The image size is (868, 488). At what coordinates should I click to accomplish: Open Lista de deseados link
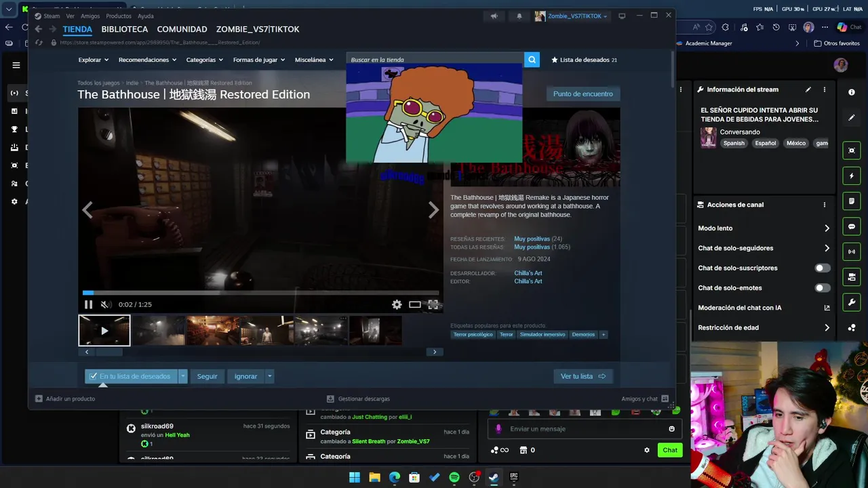(x=584, y=60)
